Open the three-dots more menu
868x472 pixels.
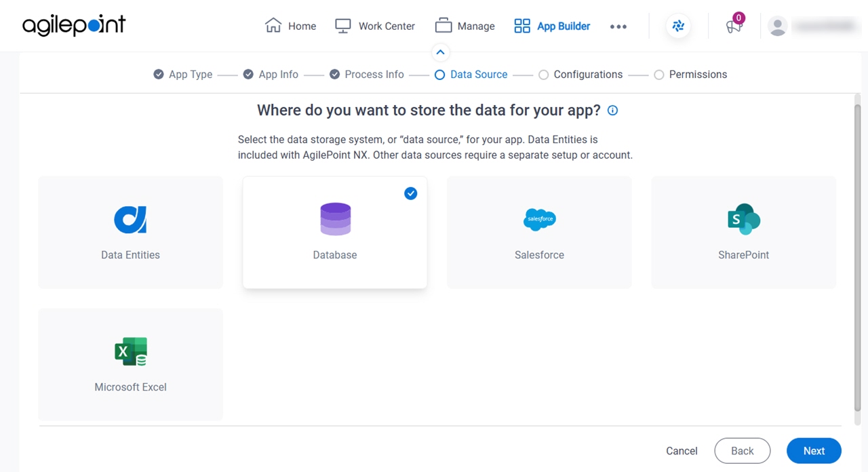pyautogui.click(x=618, y=26)
